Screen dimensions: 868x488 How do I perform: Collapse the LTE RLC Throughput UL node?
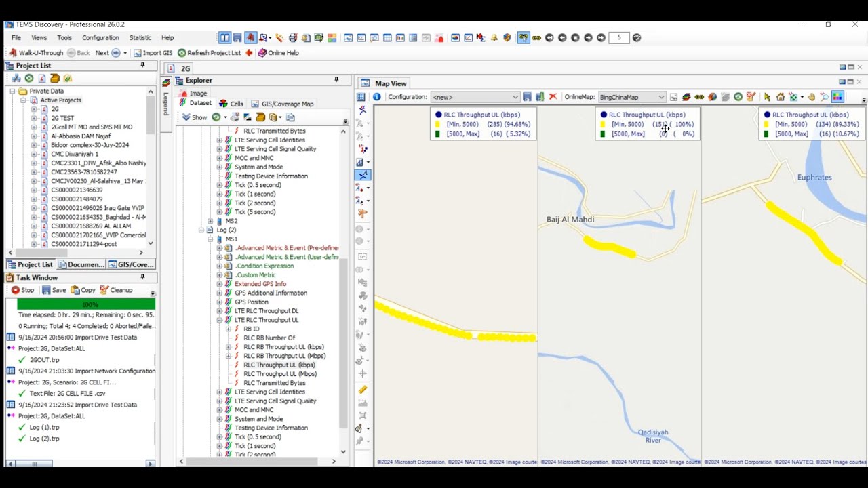219,320
